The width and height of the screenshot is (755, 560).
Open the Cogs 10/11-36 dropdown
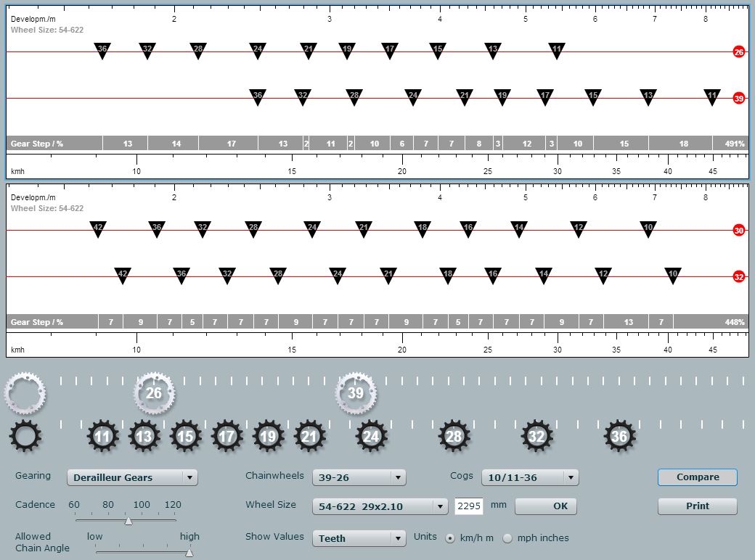[529, 477]
